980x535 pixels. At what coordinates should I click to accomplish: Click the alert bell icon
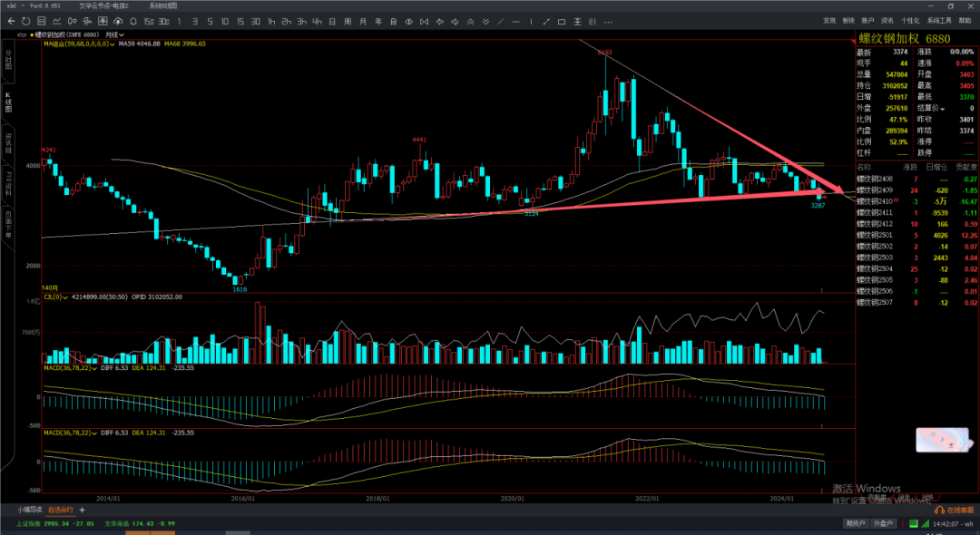pos(133,22)
